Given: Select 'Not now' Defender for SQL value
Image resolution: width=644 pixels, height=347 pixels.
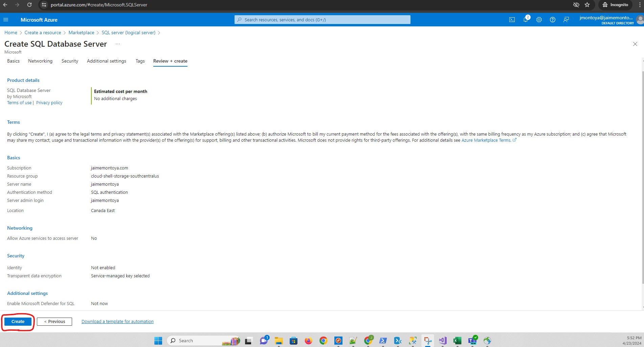Looking at the screenshot, I should point(99,303).
